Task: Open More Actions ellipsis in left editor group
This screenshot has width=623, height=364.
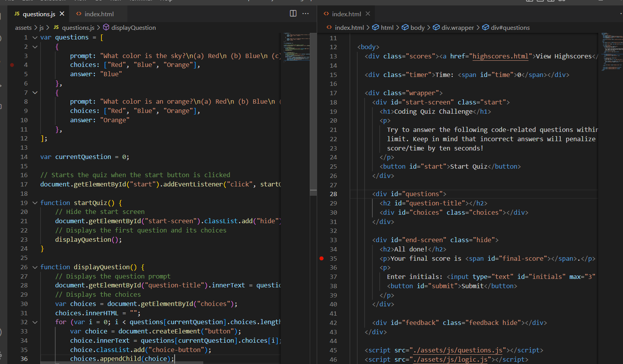Action: pyautogui.click(x=305, y=14)
